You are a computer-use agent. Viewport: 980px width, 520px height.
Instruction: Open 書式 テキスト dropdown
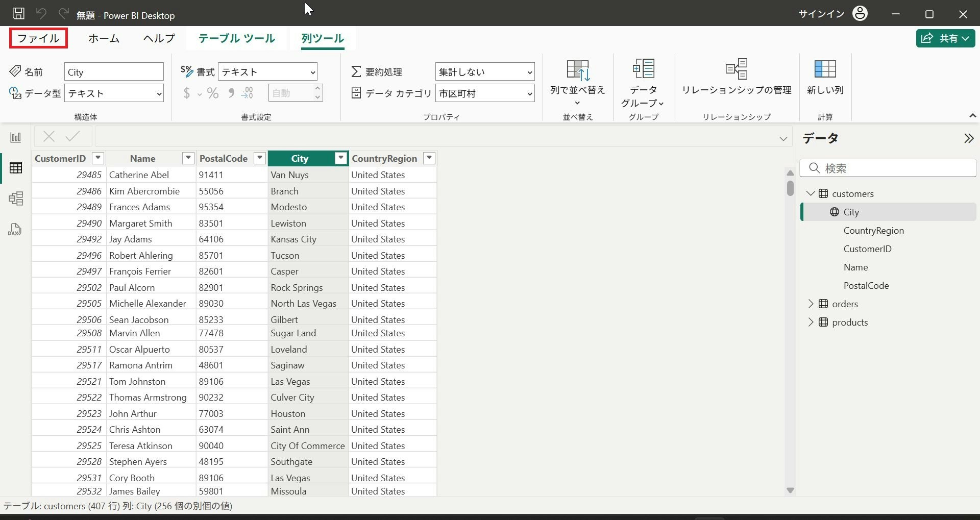point(267,72)
